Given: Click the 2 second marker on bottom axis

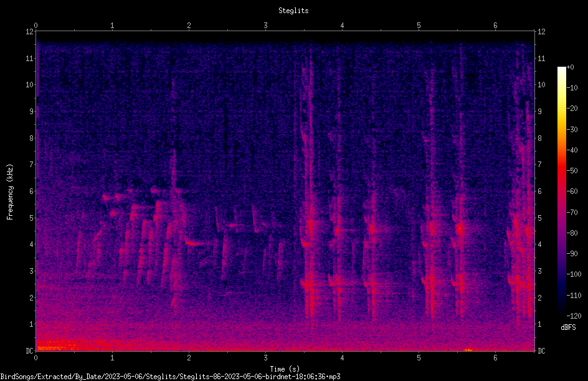Looking at the screenshot, I should point(189,358).
